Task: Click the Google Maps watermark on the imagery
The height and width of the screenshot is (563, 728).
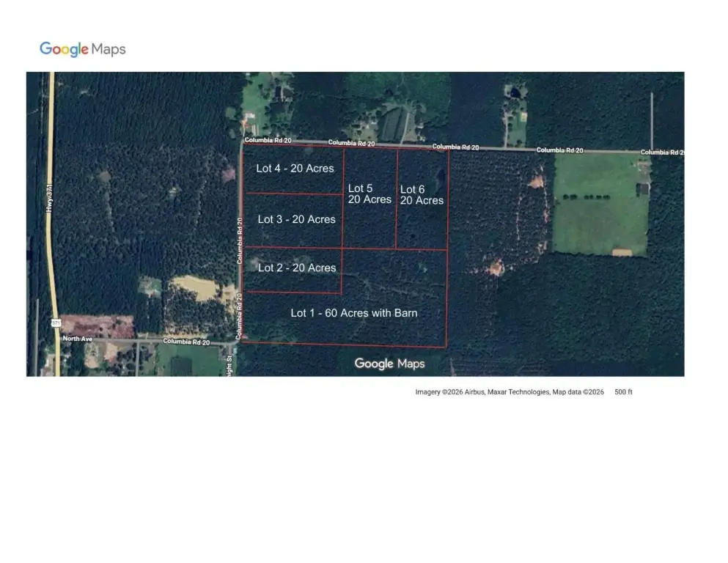Action: coord(389,364)
